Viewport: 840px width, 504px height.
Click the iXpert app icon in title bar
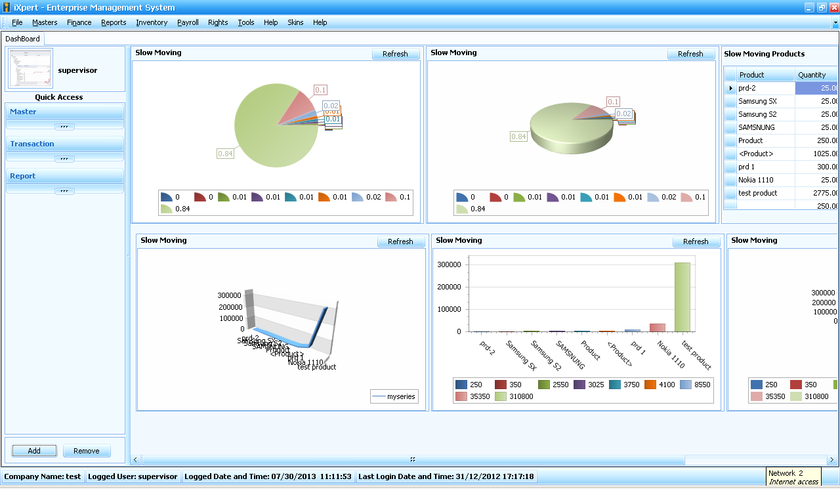tap(7, 8)
